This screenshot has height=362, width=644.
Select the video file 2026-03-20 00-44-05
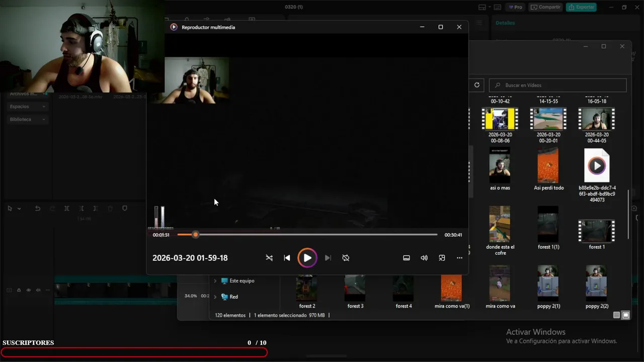[x=597, y=126]
